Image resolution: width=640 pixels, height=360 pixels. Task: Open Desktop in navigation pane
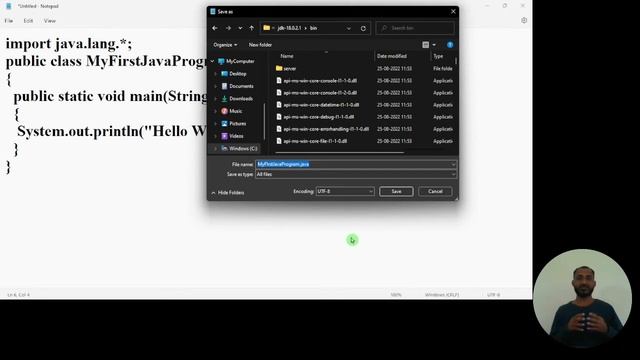238,74
